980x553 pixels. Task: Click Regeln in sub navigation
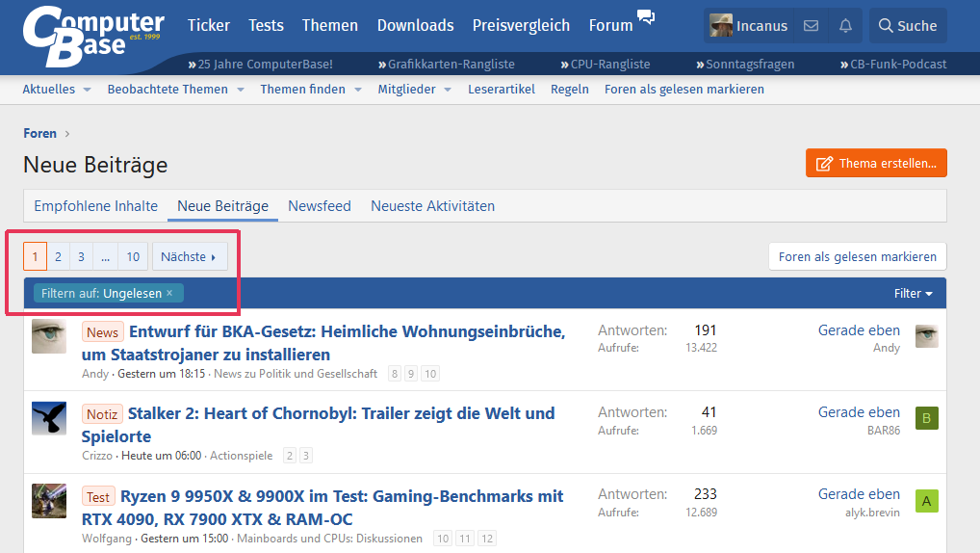[x=569, y=90]
